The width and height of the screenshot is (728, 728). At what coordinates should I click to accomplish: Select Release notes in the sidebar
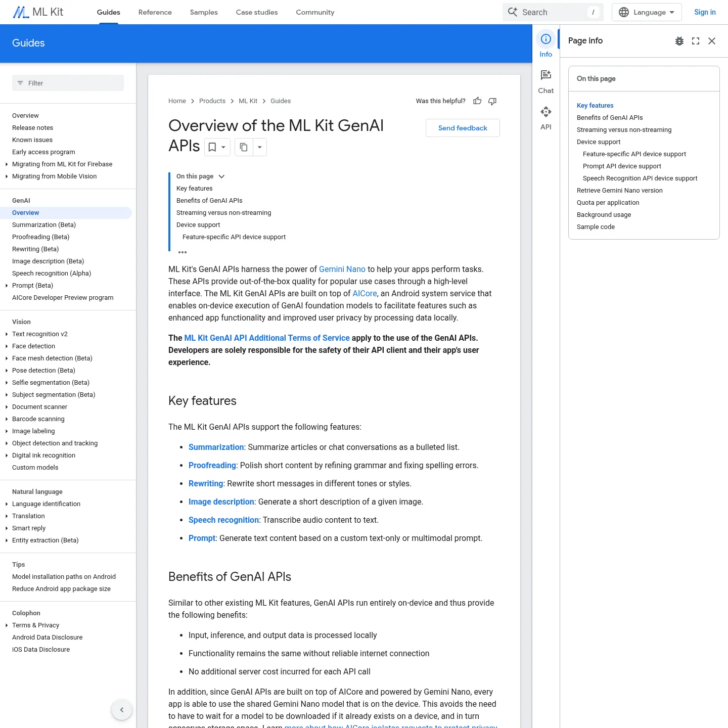[32, 128]
